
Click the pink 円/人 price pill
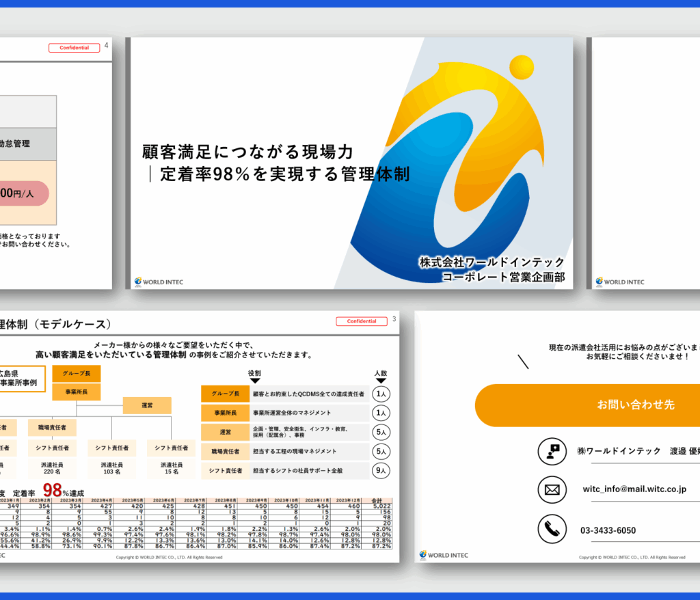coord(23,193)
